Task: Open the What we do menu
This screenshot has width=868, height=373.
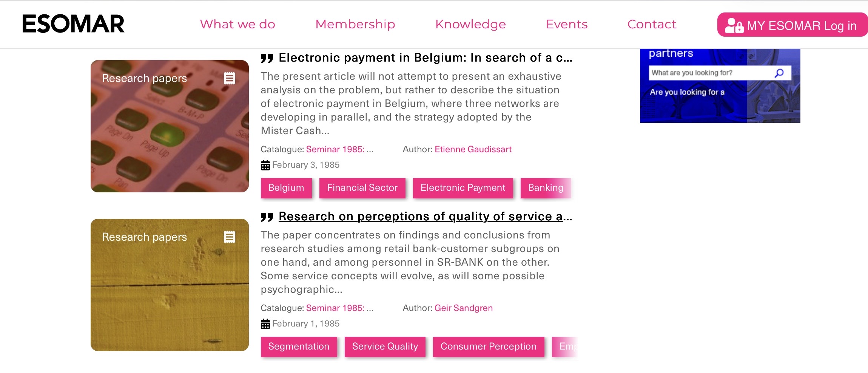Action: pyautogui.click(x=237, y=24)
